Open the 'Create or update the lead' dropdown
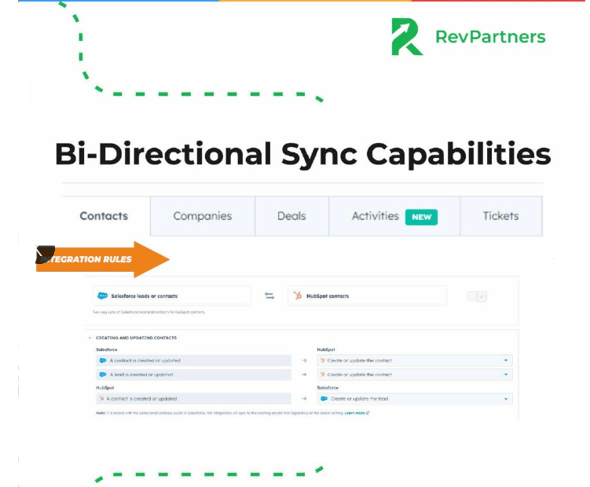The image size is (590, 487). pyautogui.click(x=414, y=399)
